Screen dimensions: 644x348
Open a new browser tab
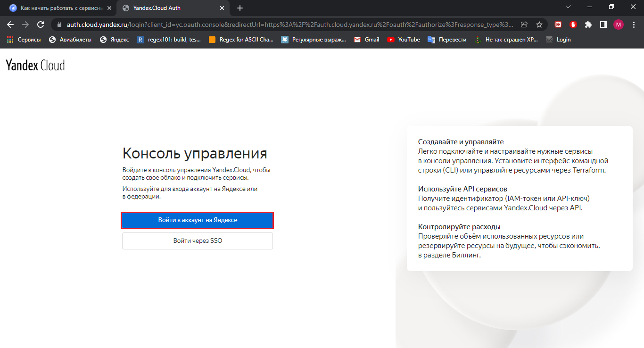coord(240,8)
